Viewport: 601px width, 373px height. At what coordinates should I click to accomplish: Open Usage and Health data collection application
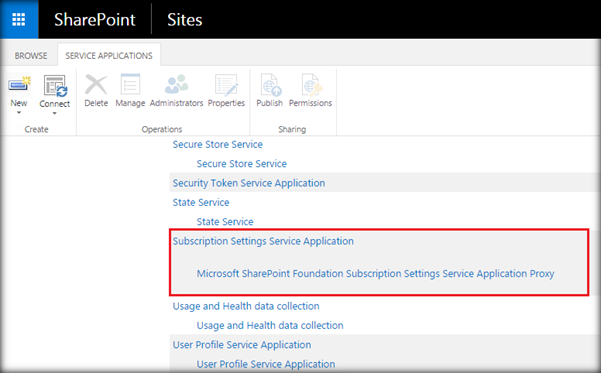(246, 306)
